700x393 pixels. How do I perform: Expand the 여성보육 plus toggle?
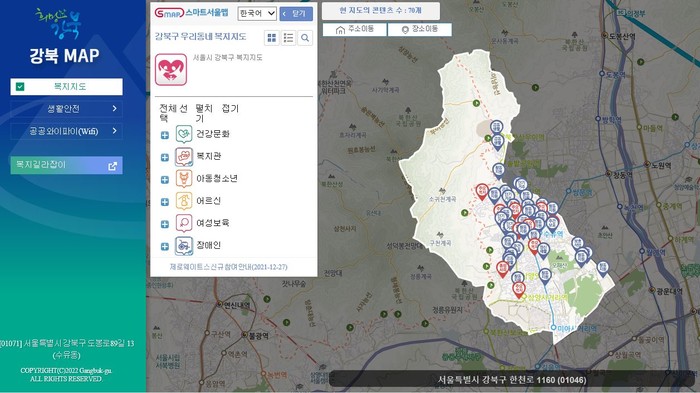(x=165, y=224)
